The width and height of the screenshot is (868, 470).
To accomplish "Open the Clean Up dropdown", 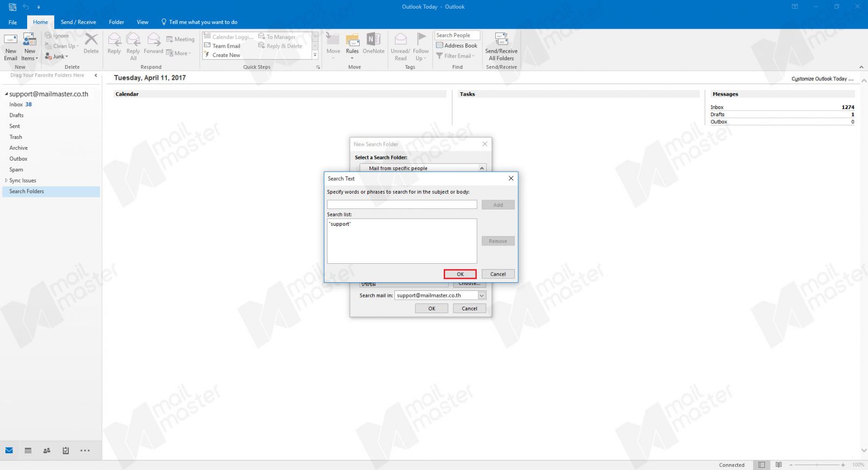I will pyautogui.click(x=62, y=46).
